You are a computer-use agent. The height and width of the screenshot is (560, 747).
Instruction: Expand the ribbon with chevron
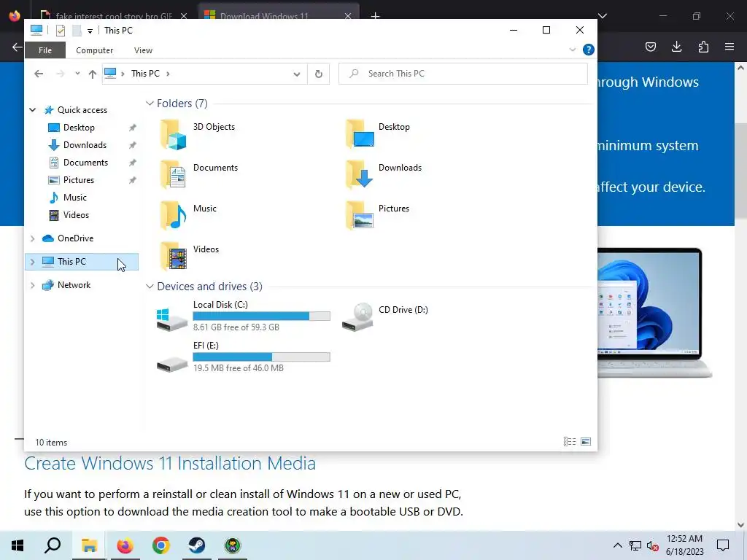[x=572, y=50]
